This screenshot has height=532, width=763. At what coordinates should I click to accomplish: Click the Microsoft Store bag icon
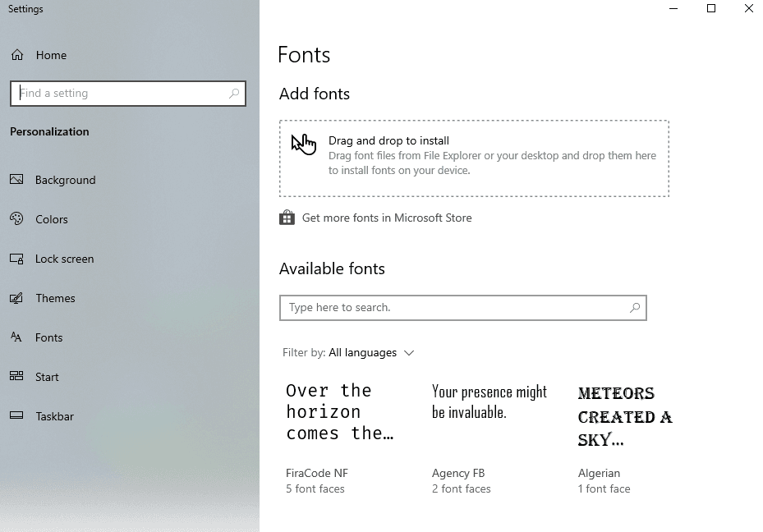(x=287, y=218)
